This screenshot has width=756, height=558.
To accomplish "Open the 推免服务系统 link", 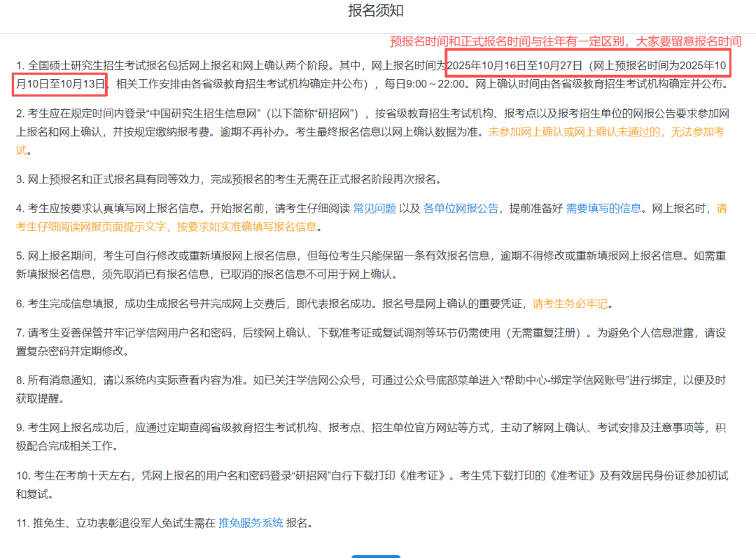I will (x=251, y=522).
